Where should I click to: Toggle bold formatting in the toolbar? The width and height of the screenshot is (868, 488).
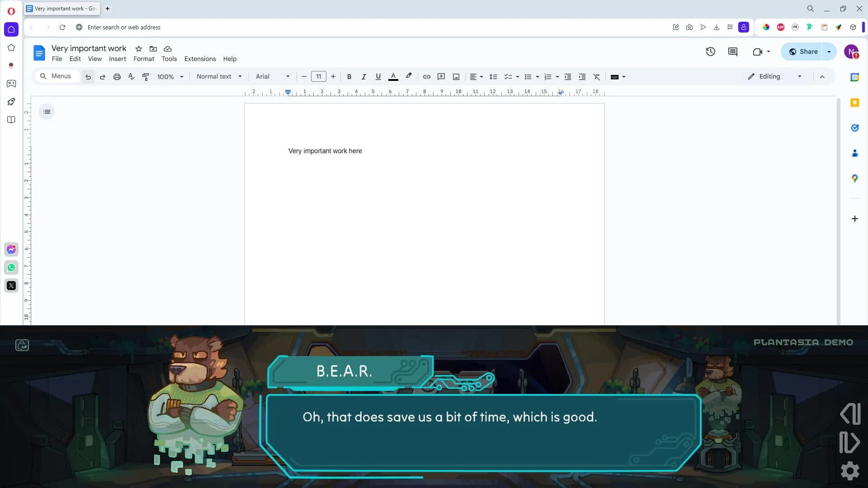pos(349,76)
